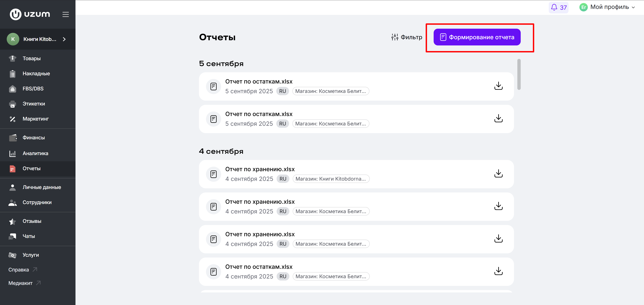Click the Er profile avatar

pos(583,7)
